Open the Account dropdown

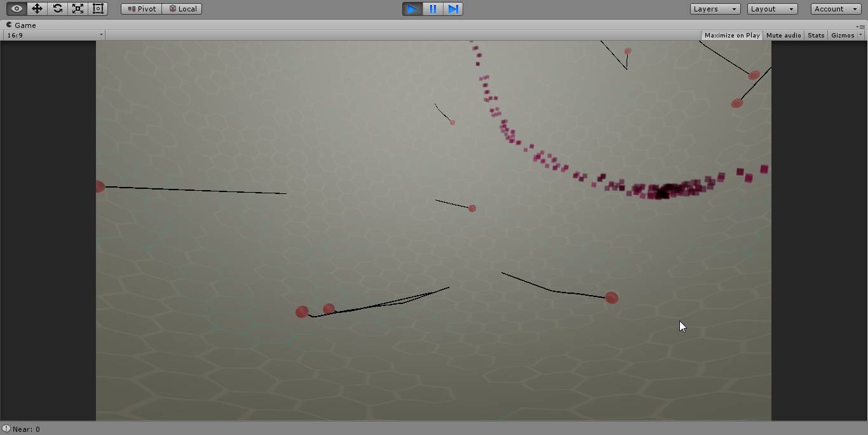[x=836, y=9]
